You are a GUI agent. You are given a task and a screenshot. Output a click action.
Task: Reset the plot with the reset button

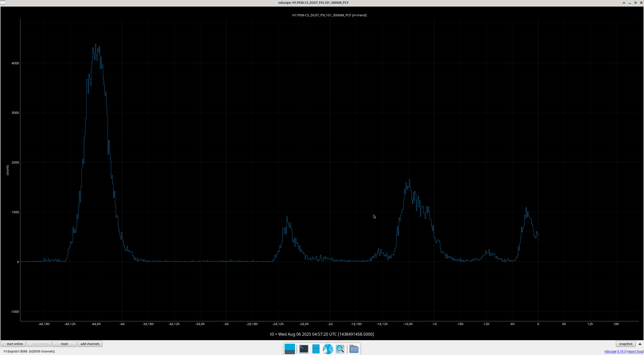tap(64, 344)
